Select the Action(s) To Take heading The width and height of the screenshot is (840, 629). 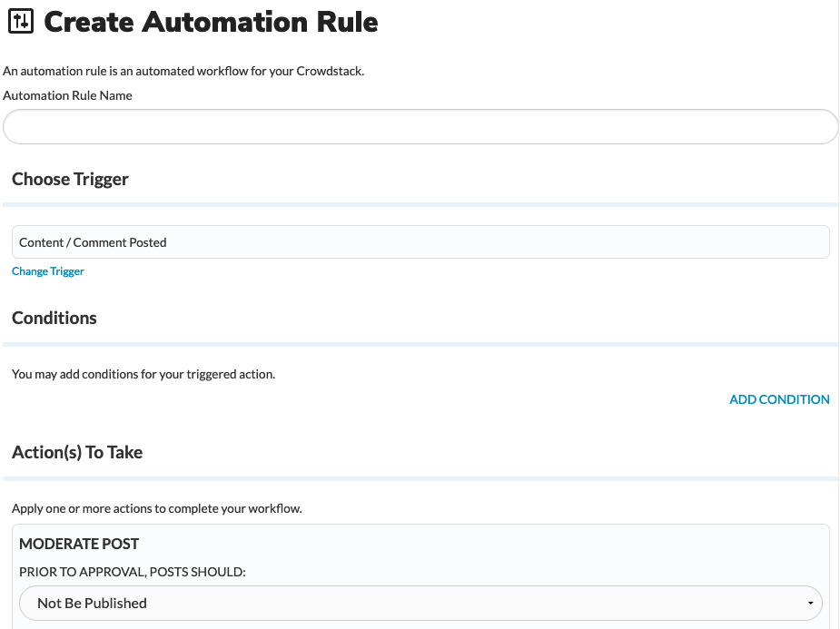[77, 452]
